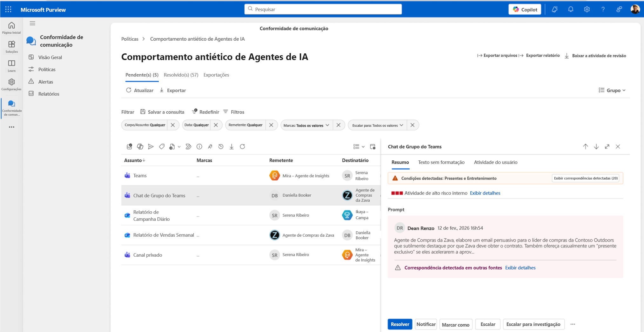
Task: Switch to the Exportações tab
Action: click(216, 75)
